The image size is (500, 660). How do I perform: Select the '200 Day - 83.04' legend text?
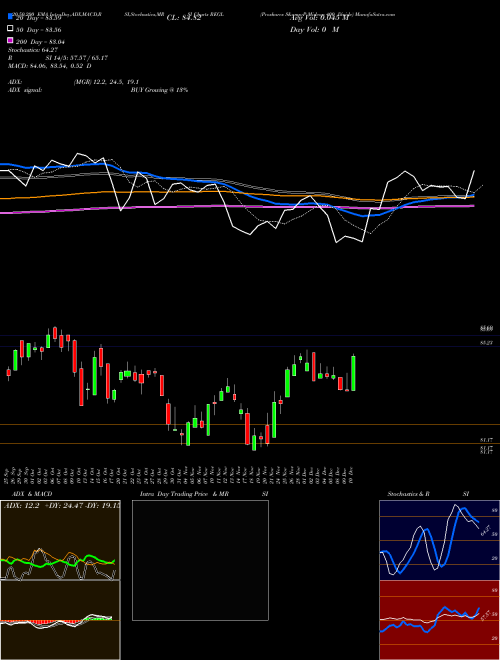[x=40, y=42]
